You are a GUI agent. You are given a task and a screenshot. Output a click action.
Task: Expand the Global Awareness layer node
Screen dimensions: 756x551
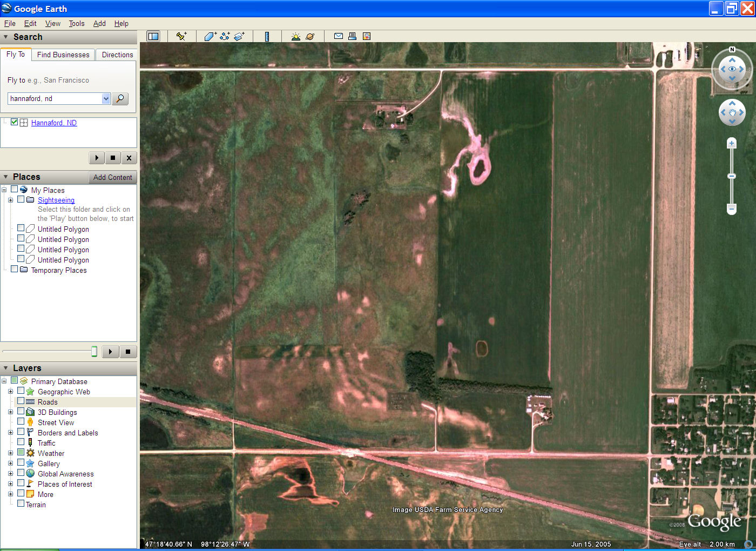[10, 473]
